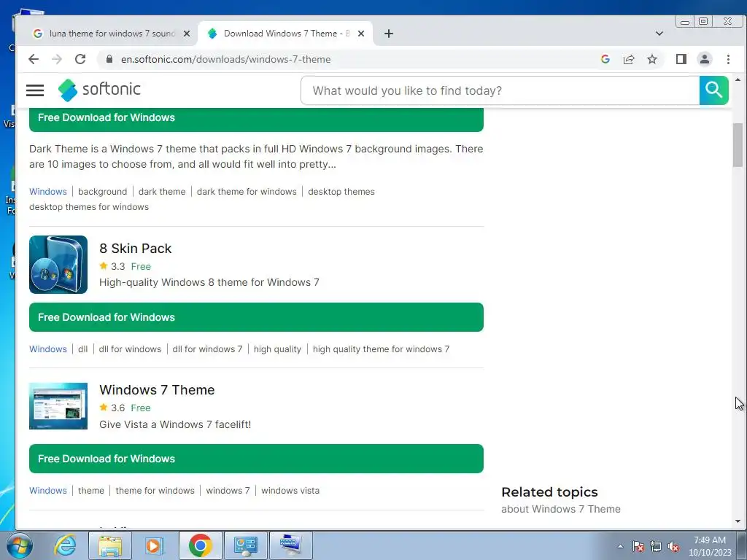The height and width of the screenshot is (560, 747).
Task: Click desktop themes for windows tag
Action: point(89,206)
